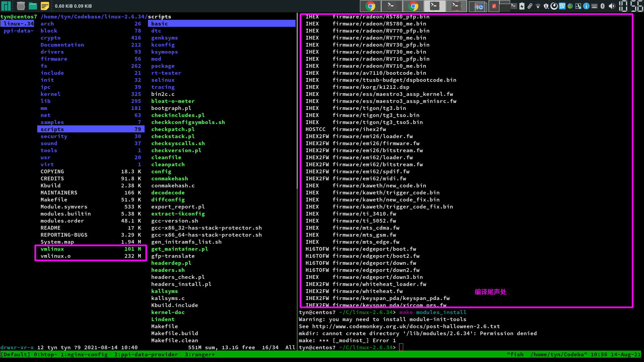Viewport: 644px width, 362px height.
Task: Select the vmlinux file entry
Action: pos(52,249)
